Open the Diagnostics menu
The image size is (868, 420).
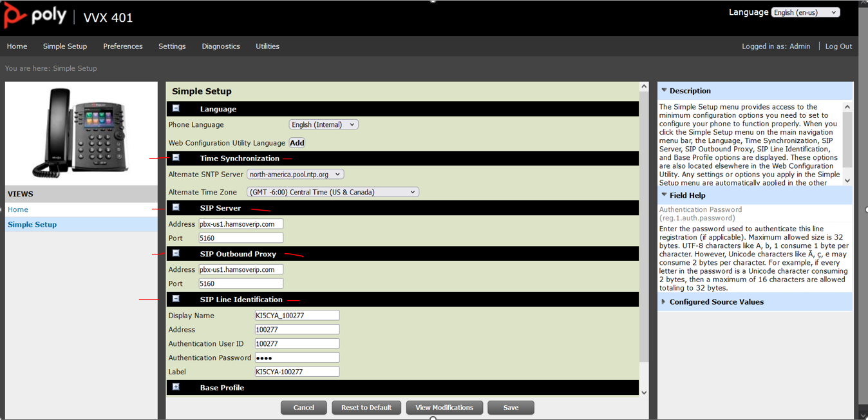(x=221, y=46)
